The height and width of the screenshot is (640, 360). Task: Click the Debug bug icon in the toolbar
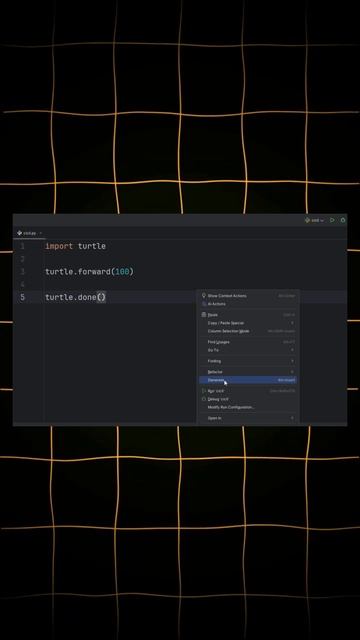point(343,220)
